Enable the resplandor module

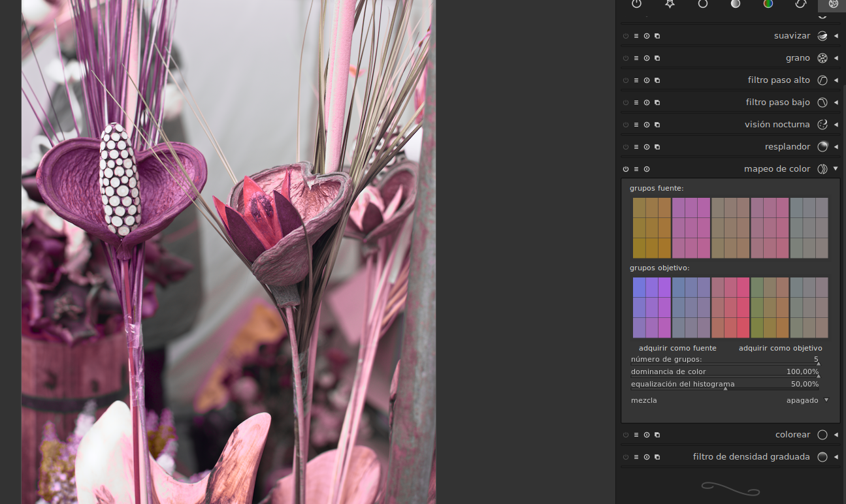coord(626,147)
